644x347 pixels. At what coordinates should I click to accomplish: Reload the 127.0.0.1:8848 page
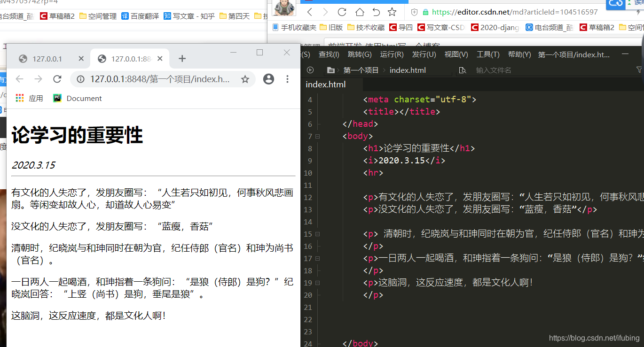(57, 79)
